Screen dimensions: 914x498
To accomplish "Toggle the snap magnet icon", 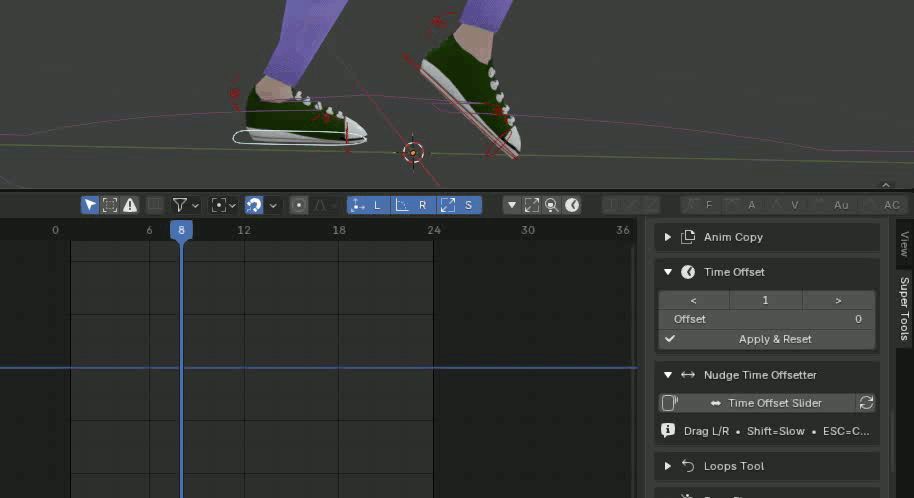I will [x=254, y=205].
